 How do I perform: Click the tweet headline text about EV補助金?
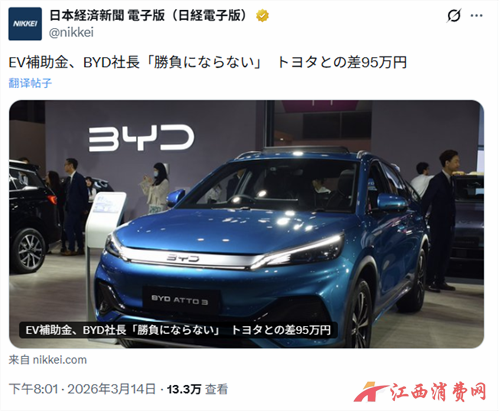[x=207, y=62]
